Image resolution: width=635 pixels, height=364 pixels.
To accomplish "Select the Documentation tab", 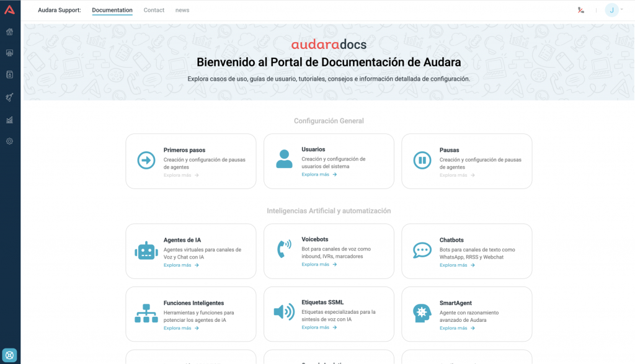I will [112, 10].
